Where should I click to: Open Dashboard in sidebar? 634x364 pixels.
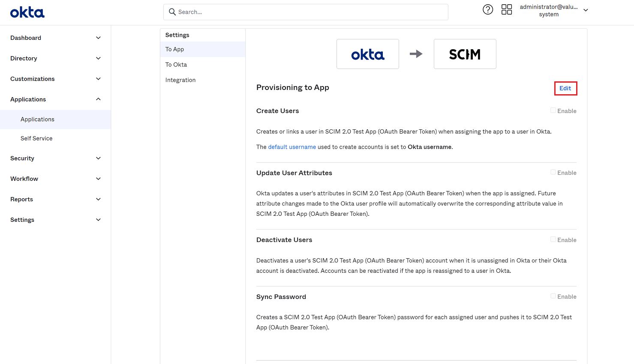tap(26, 38)
